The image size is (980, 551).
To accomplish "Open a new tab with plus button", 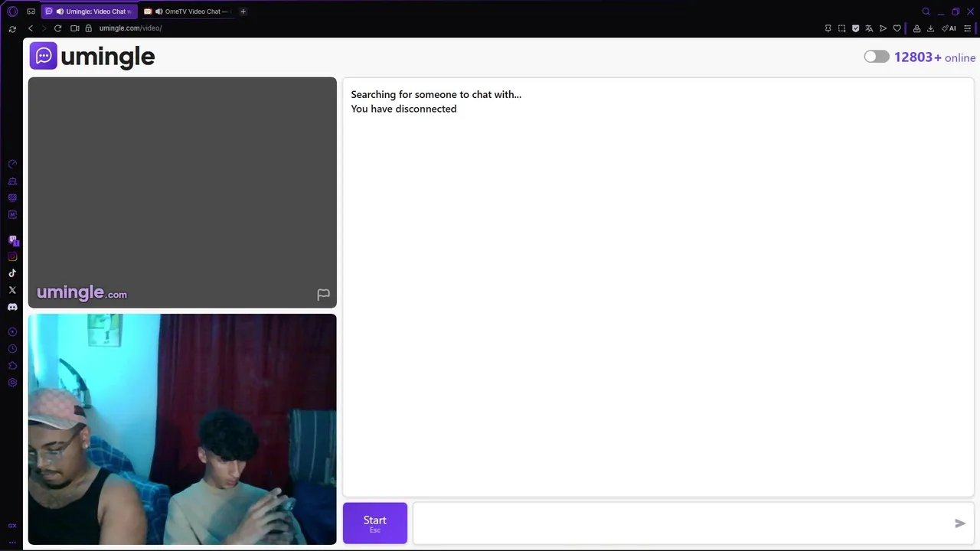I will point(243,11).
